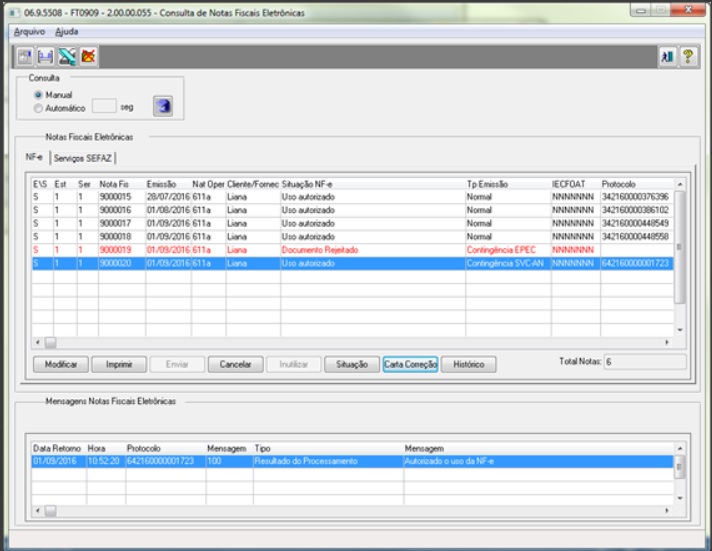
Task: Select nota fiscal 9000017 row
Action: pyautogui.click(x=352, y=223)
